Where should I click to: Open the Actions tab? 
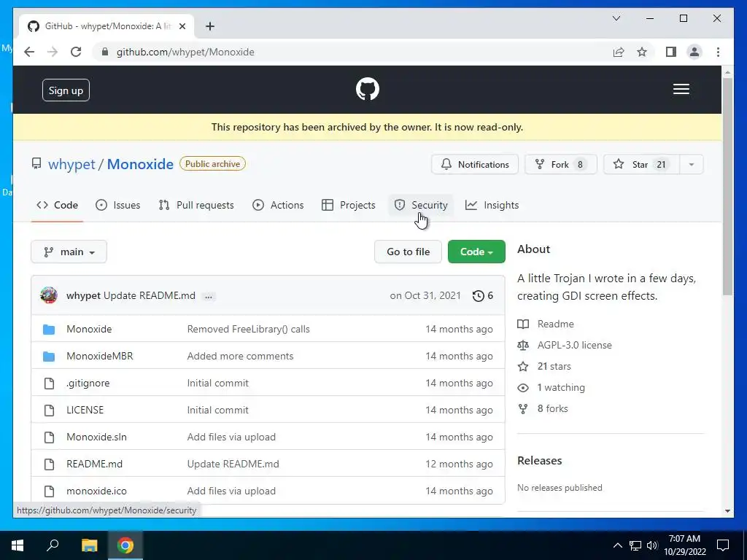click(x=278, y=205)
